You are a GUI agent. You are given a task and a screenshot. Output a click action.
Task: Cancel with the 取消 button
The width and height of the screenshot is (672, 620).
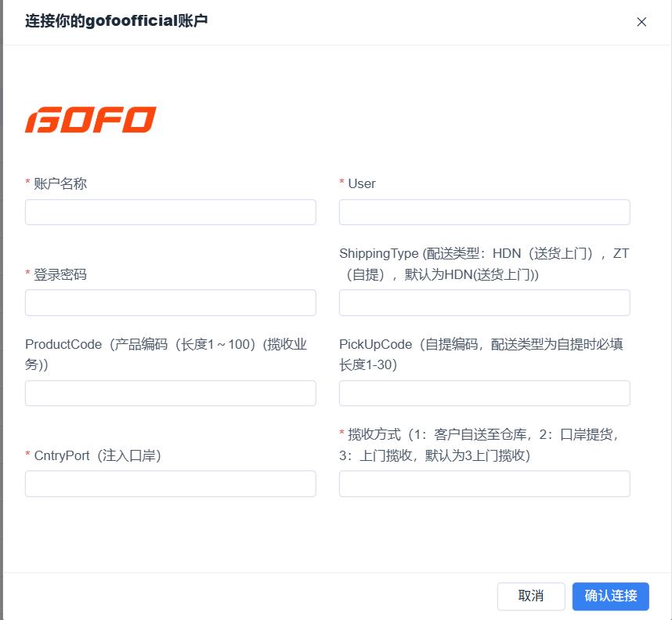click(x=531, y=596)
